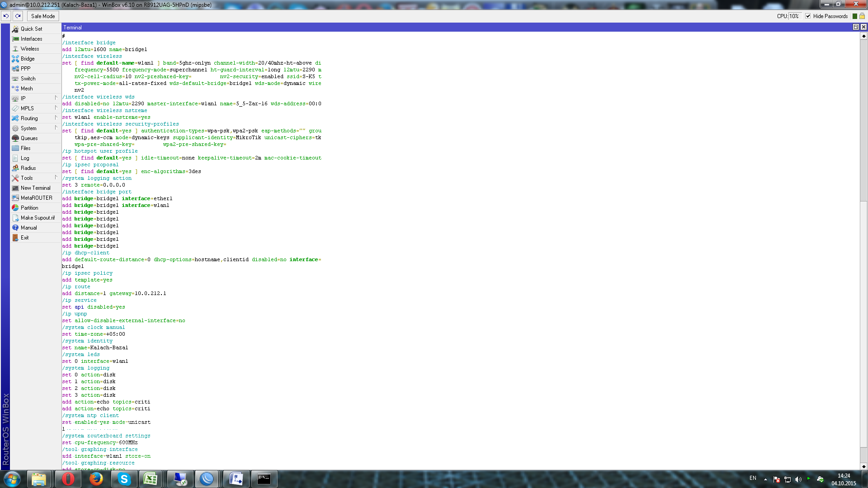The image size is (868, 488).
Task: Expand the Tools submenu arrow
Action: pos(56,178)
